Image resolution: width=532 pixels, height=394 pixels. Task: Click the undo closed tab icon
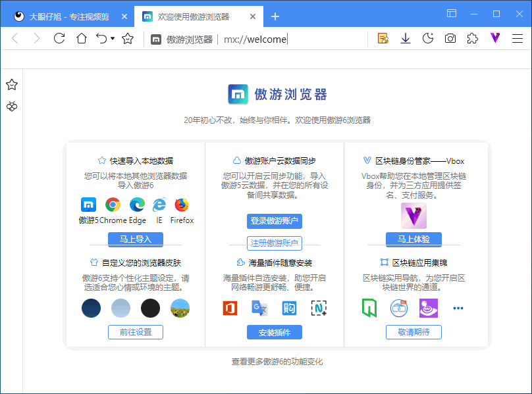point(101,38)
